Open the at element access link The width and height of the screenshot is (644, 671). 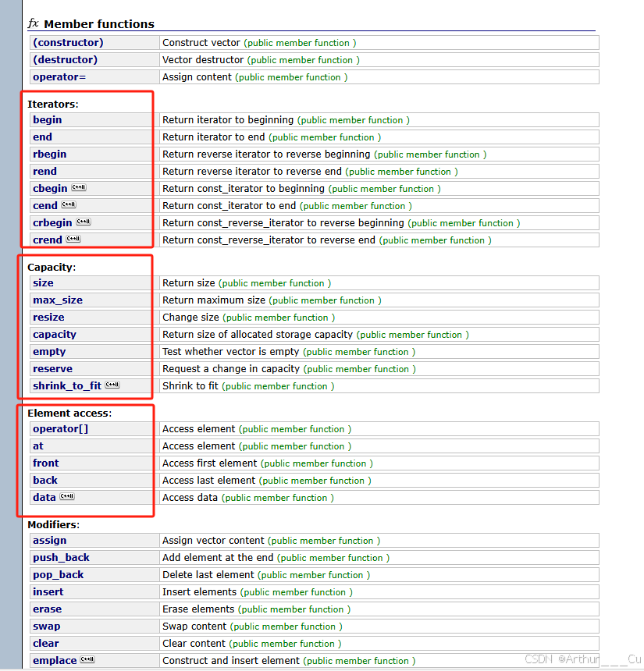(38, 446)
